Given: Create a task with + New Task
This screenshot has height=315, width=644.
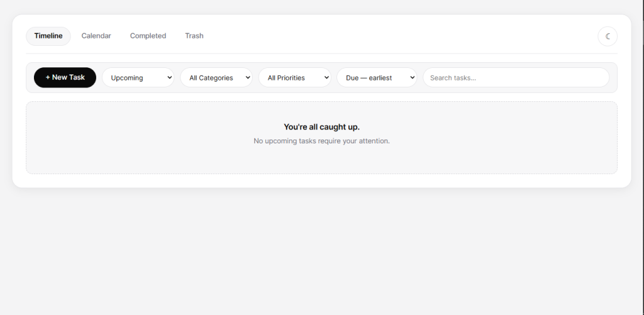Looking at the screenshot, I should point(65,77).
